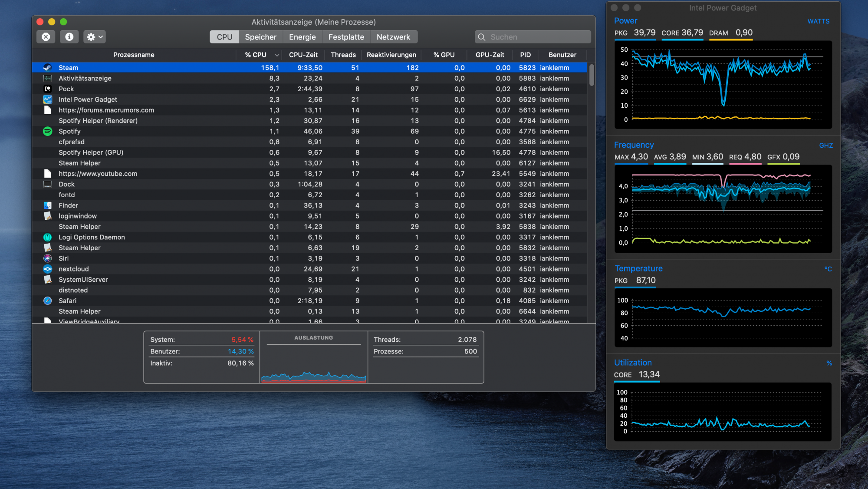Select the Spotify Helper (GPU) row
This screenshot has width=868, height=489.
309,152
